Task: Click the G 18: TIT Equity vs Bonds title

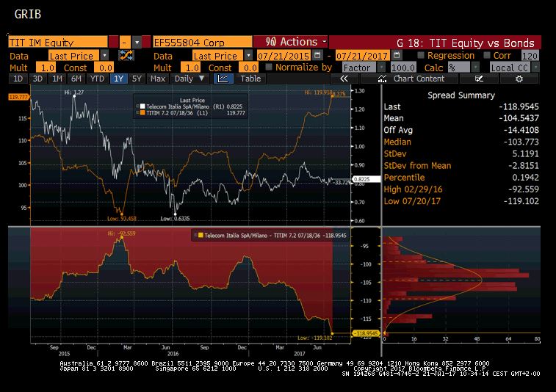Action: point(465,43)
